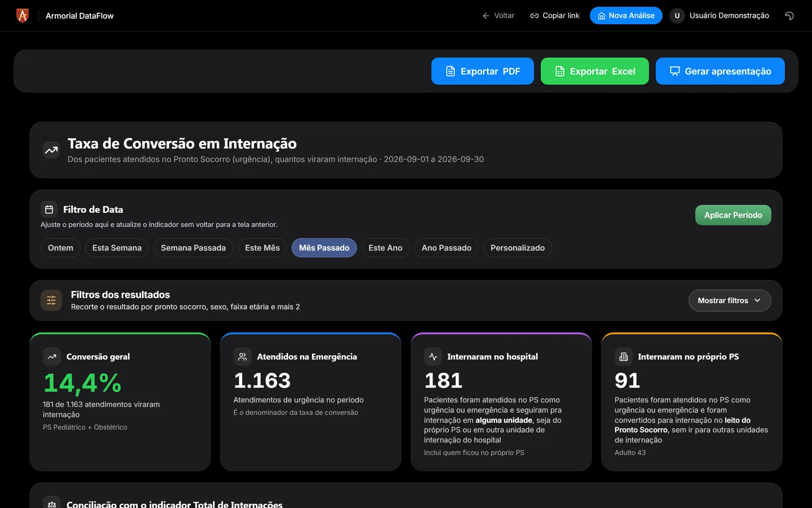Select the Este Mês date filter
The width and height of the screenshot is (812, 508).
262,248
